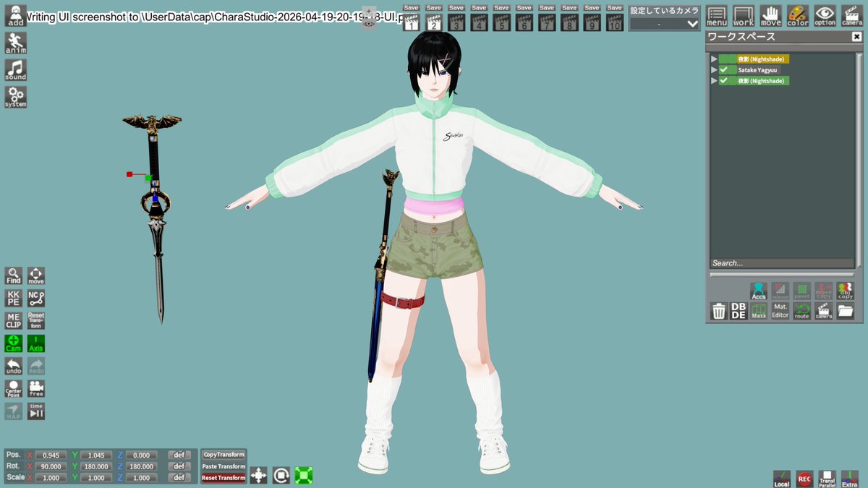Open the anim panel icon

coord(15,43)
